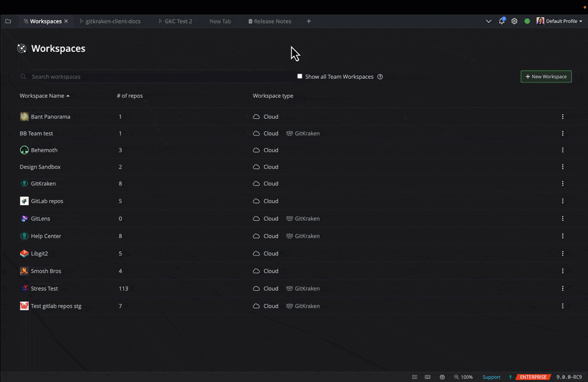Click the Stress Test workspace avatar

point(24,288)
